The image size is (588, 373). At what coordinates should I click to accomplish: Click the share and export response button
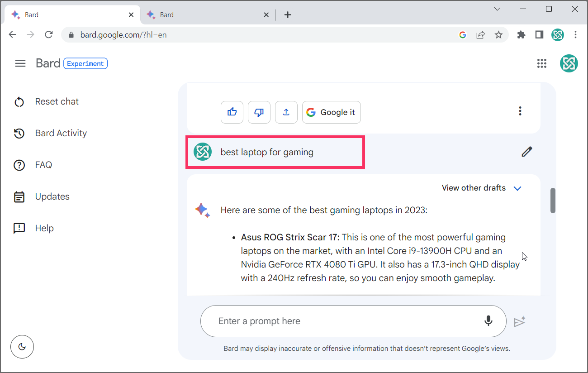286,112
